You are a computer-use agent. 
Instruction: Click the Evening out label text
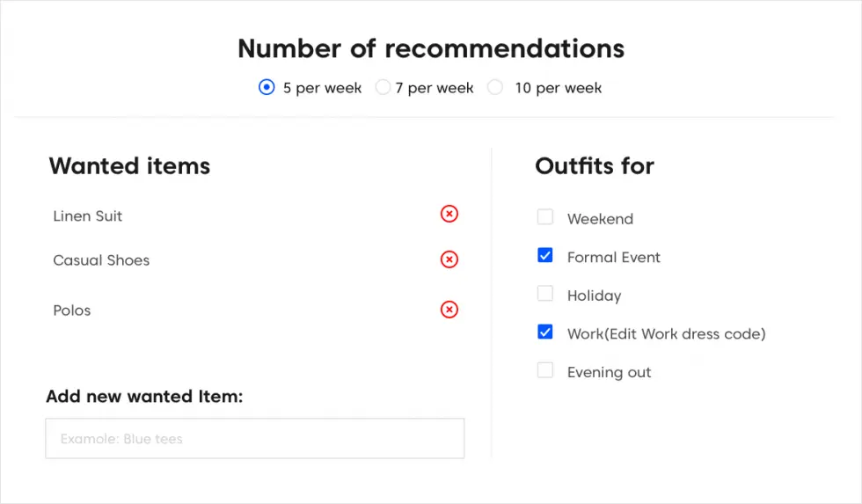coord(609,372)
